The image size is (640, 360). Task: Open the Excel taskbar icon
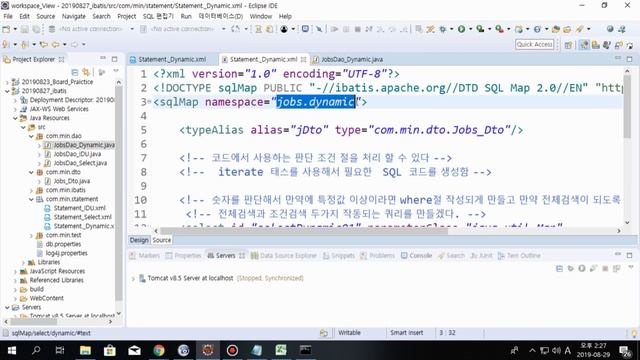[x=281, y=350]
